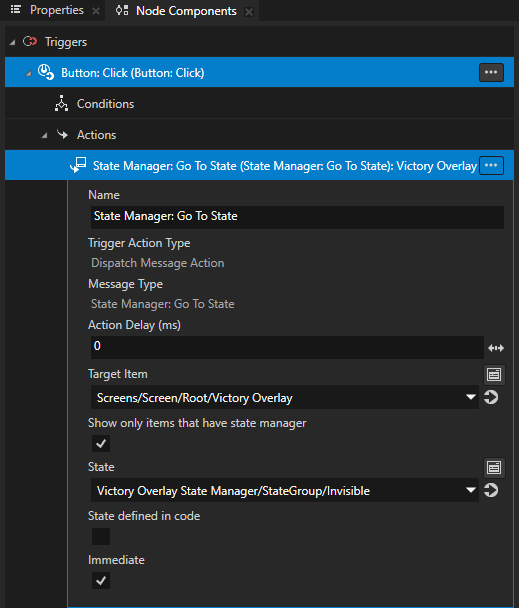The height and width of the screenshot is (608, 519).
Task: Click the Message Type value text
Action: tap(163, 304)
